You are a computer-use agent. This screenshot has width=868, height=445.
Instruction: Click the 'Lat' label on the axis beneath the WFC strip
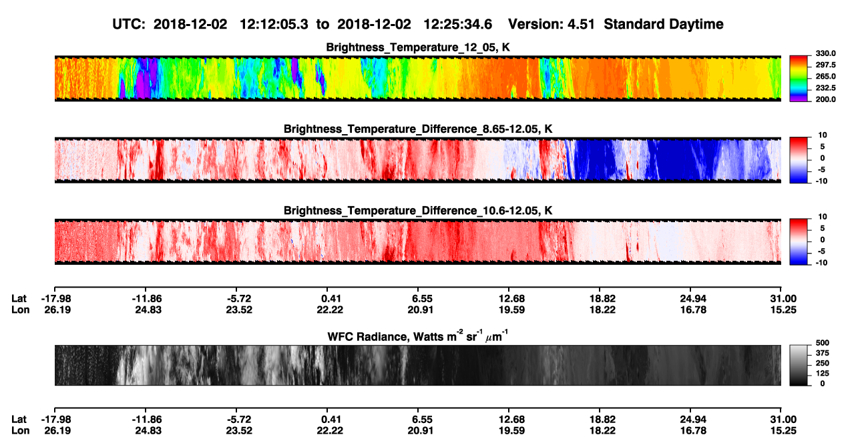pos(18,419)
